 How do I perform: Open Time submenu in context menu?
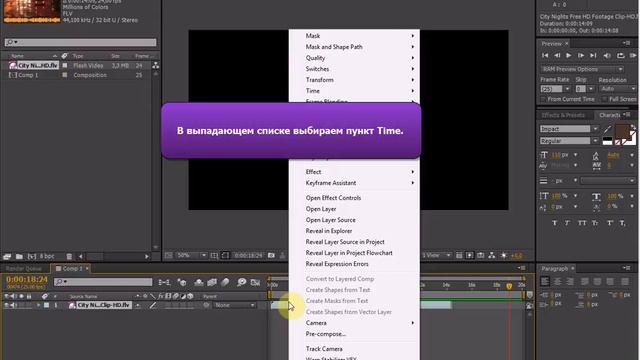[354, 91]
